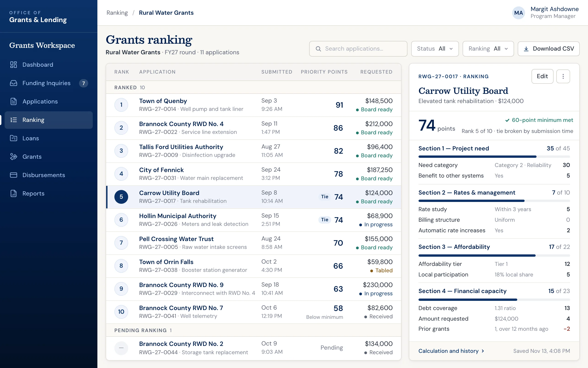Select Tallis Ford Utilities Authority row
The width and height of the screenshot is (588, 368).
pos(253,151)
